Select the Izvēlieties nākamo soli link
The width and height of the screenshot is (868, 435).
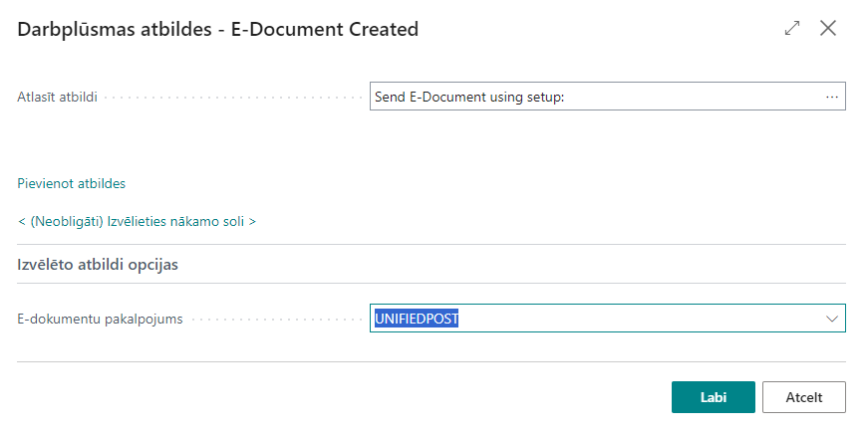point(138,221)
